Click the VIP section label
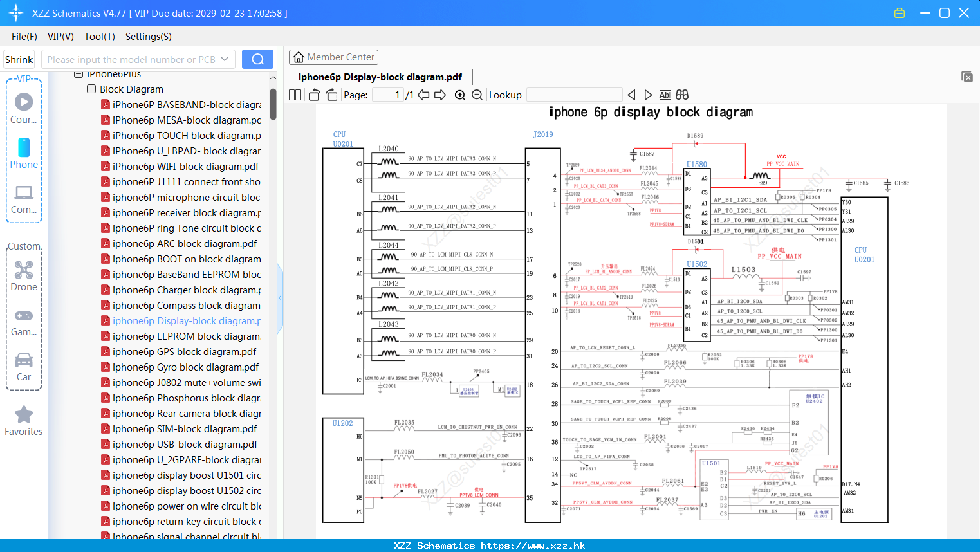The height and width of the screenshot is (552, 980). [24, 78]
